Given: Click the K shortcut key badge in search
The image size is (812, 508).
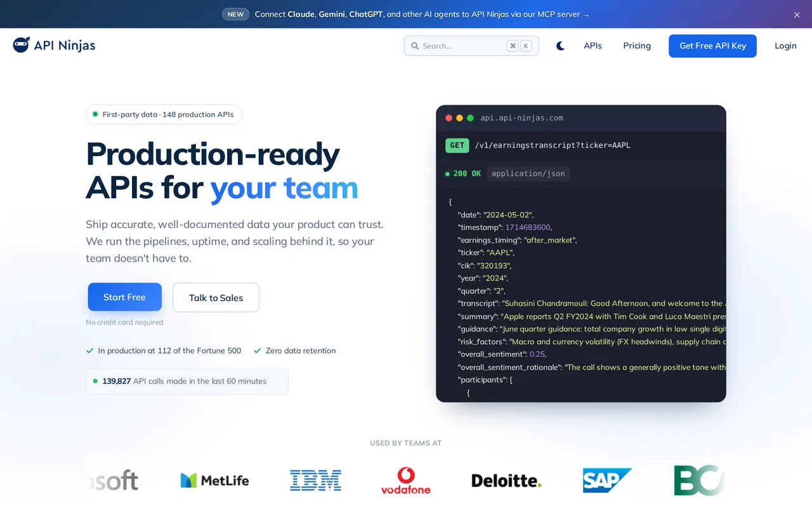Looking at the screenshot, I should 526,46.
